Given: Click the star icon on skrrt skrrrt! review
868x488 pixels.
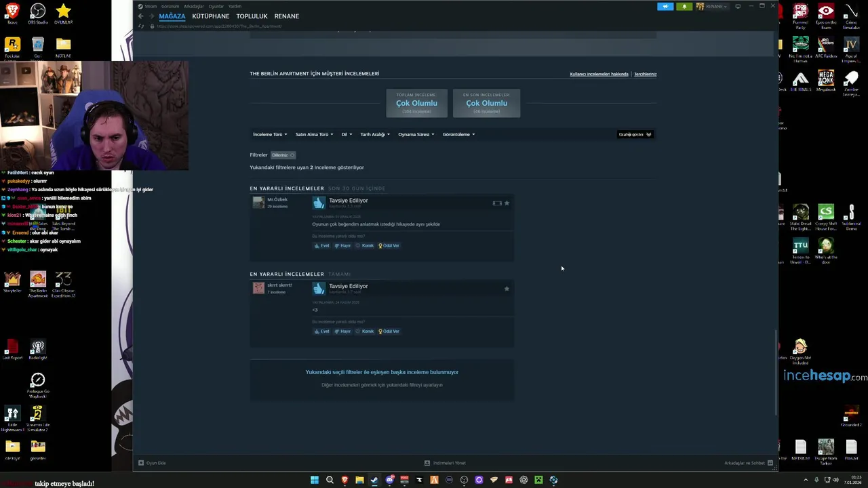Looking at the screenshot, I should coord(507,289).
